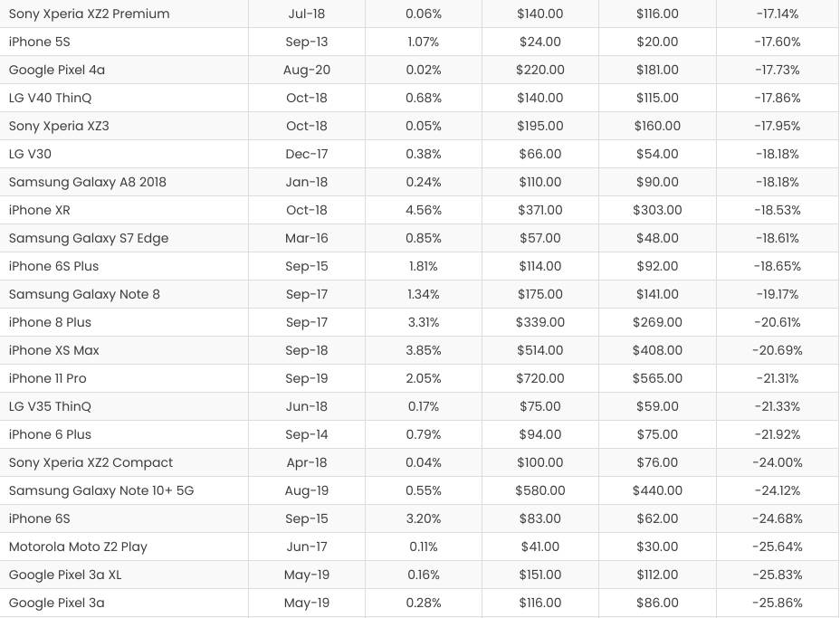Select the Motorola Moto Z2 Play cell
The height and width of the screenshot is (618, 840).
[78, 547]
